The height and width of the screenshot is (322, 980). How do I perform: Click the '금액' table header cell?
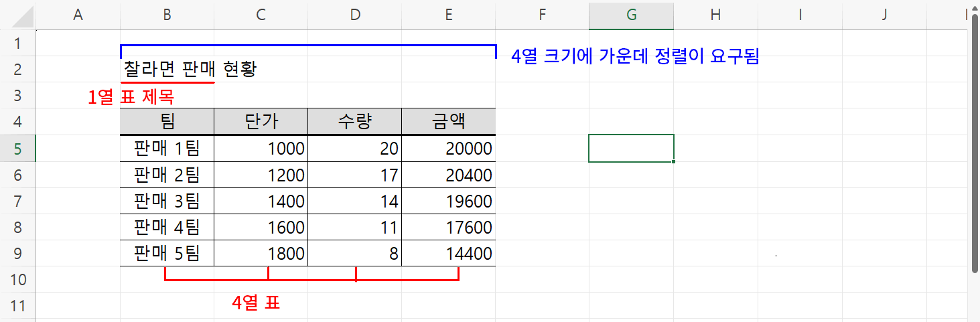point(448,122)
